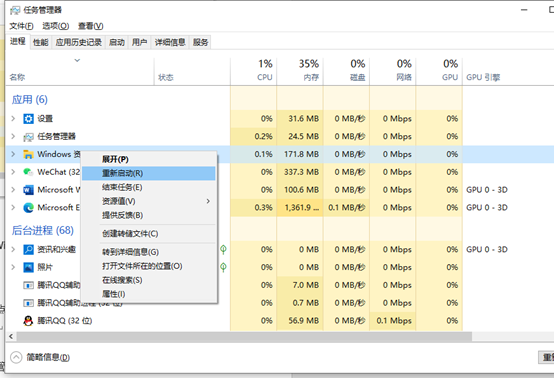
Task: Click the Microsoft Edge icon
Action: [x=28, y=208]
